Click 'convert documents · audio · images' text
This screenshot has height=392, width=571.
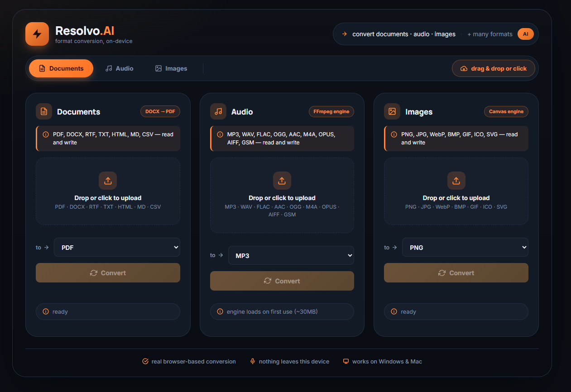click(404, 34)
